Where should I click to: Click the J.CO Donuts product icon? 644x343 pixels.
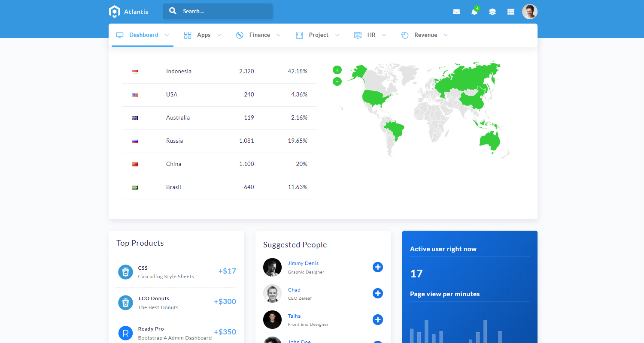[x=125, y=303]
